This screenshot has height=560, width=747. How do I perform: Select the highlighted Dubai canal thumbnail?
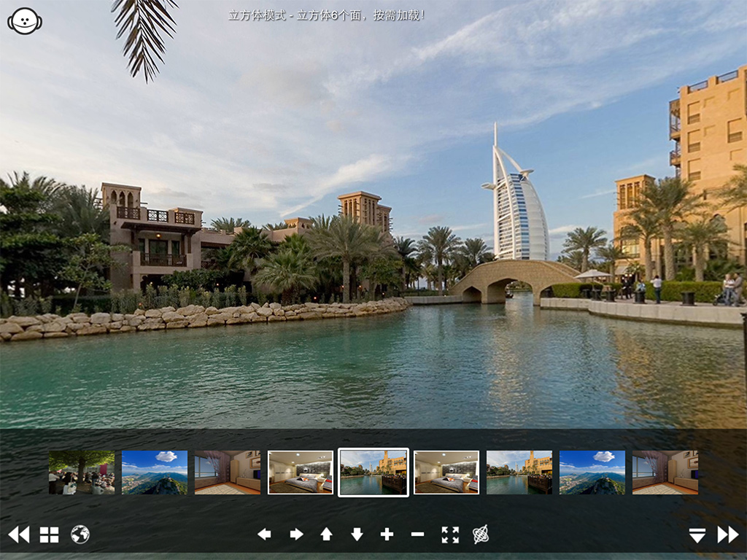pyautogui.click(x=373, y=472)
